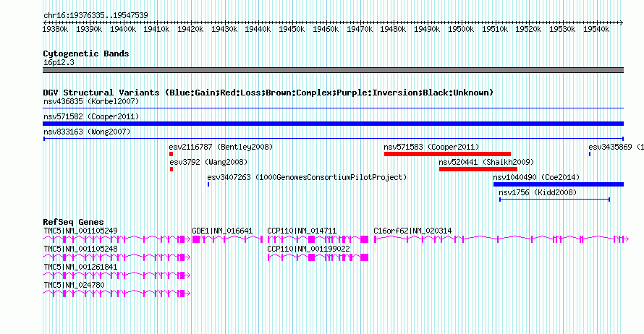Click the nsv1040490 (Coe2014) variant label
This screenshot has width=644, height=334.
click(536, 177)
